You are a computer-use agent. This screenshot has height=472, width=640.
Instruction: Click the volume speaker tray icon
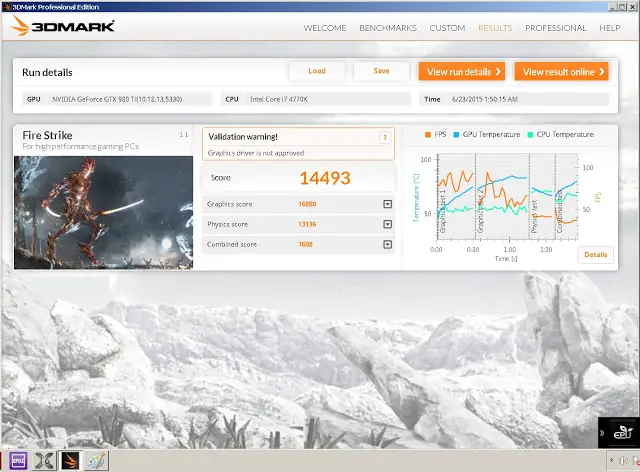(x=623, y=461)
